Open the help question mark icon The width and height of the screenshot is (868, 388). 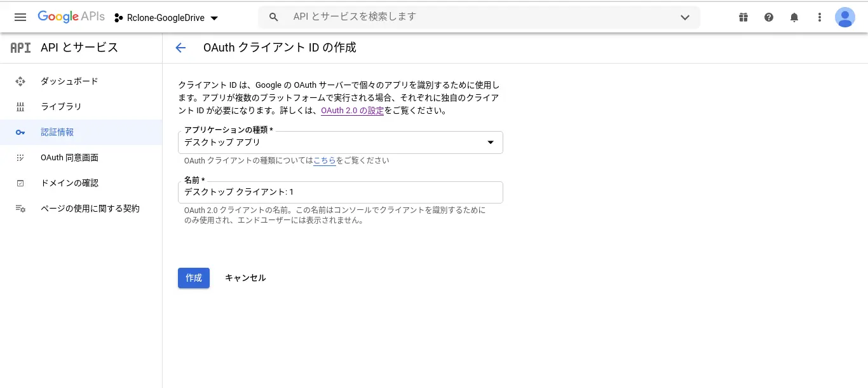769,17
